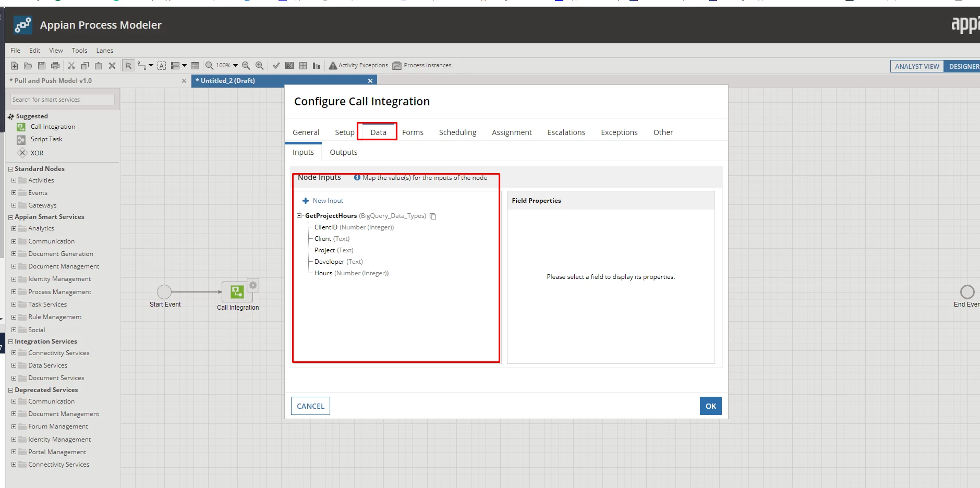Zoom in on the canvas
The width and height of the screenshot is (980, 488).
(260, 66)
